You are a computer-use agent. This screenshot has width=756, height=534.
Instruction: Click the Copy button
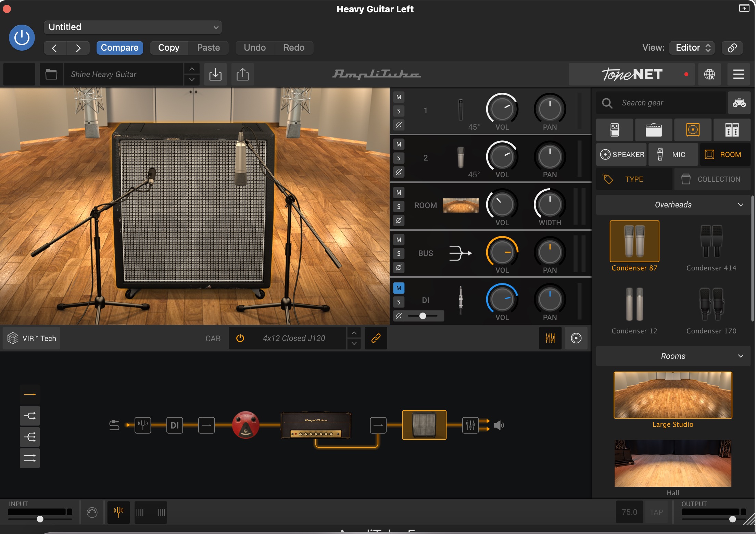[169, 48]
